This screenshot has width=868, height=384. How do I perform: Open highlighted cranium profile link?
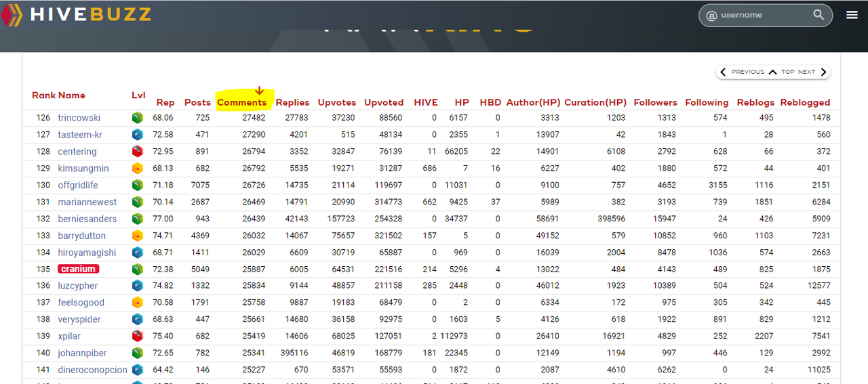(x=79, y=269)
